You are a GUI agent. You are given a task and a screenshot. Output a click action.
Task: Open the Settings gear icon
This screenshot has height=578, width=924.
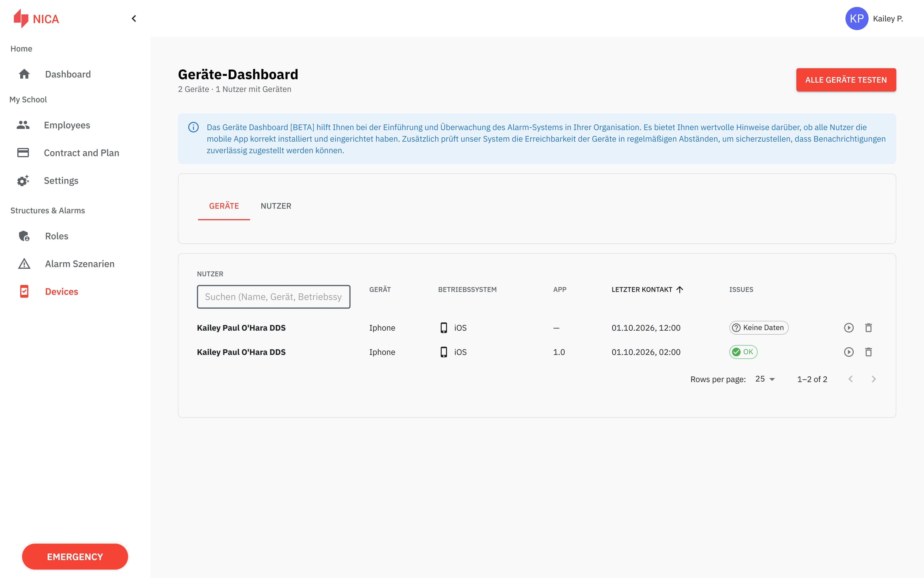[x=23, y=181]
